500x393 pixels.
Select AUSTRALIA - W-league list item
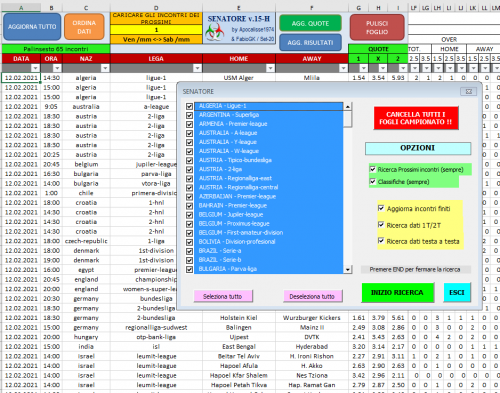click(x=268, y=151)
